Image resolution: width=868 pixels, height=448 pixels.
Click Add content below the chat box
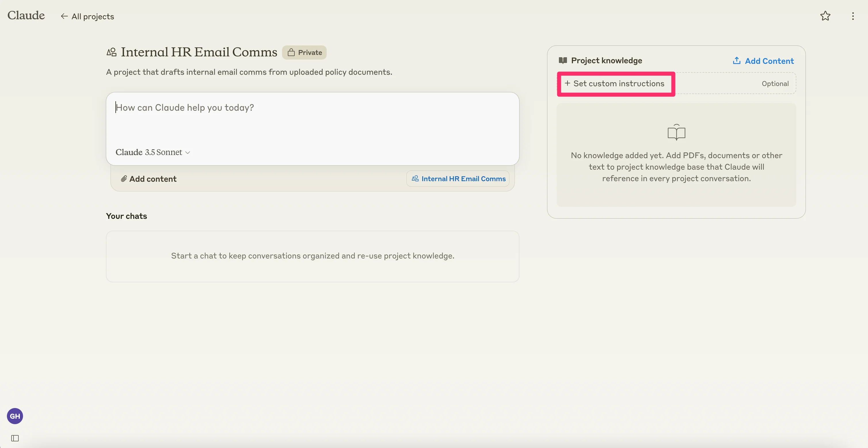153,179
